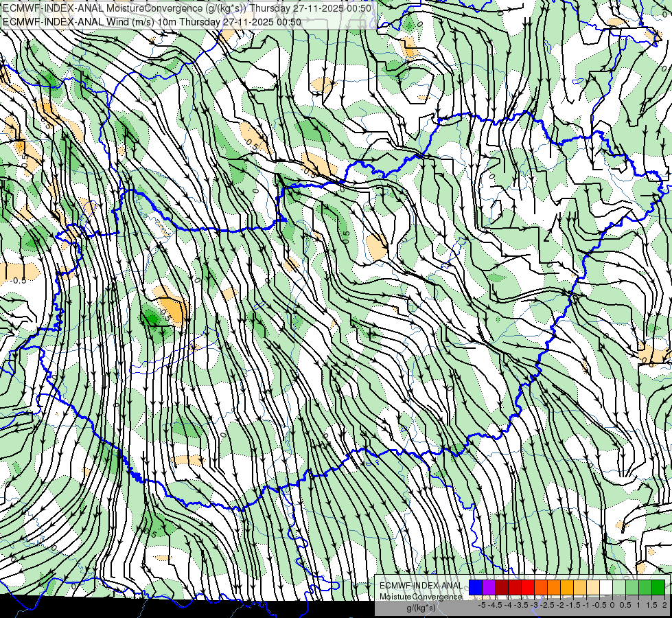Click the legend text MoistureConvergence

pos(421,597)
